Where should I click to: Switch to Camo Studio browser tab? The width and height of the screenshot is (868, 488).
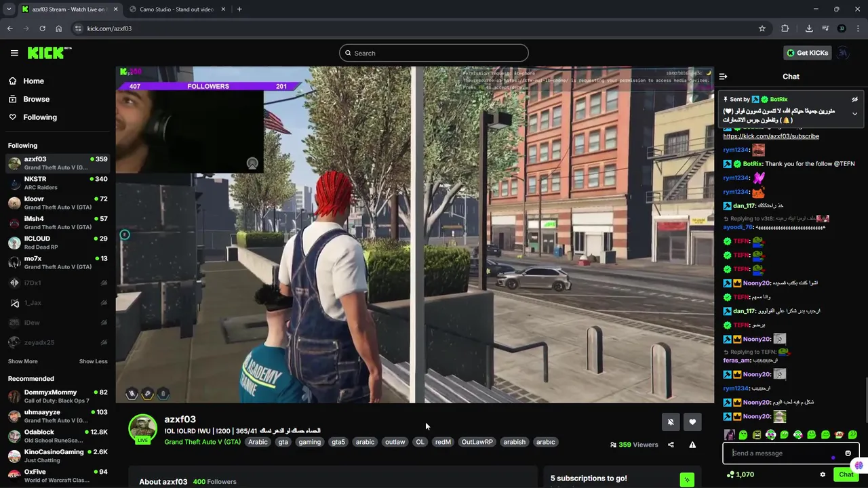coord(176,9)
